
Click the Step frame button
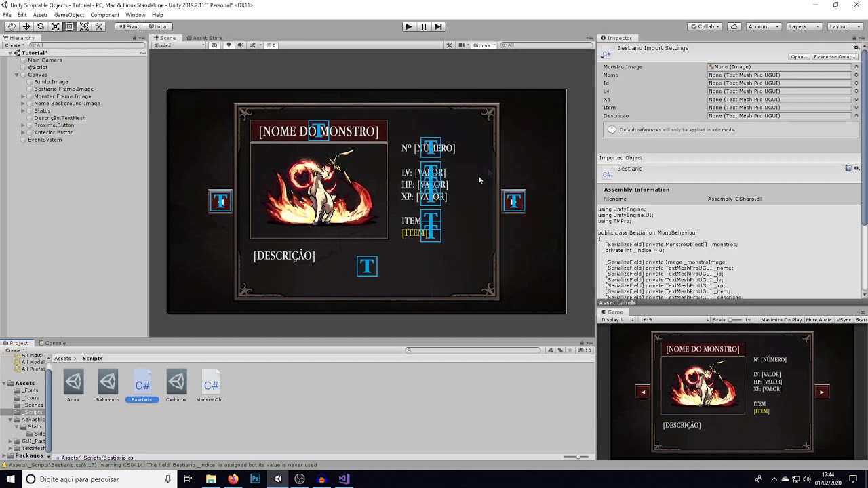(438, 26)
